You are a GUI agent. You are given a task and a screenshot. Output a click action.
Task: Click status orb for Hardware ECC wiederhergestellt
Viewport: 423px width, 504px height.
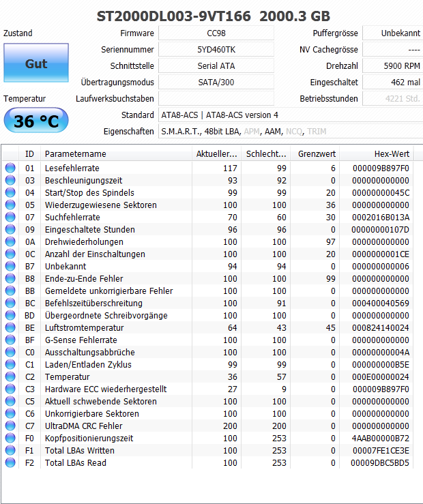point(10,389)
